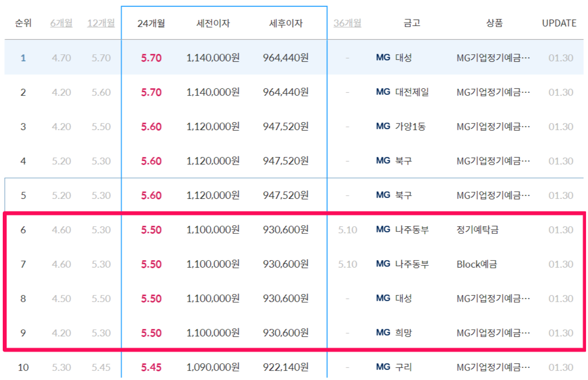
Task: Click the MG logo beside 가양1동
Action: [383, 127]
